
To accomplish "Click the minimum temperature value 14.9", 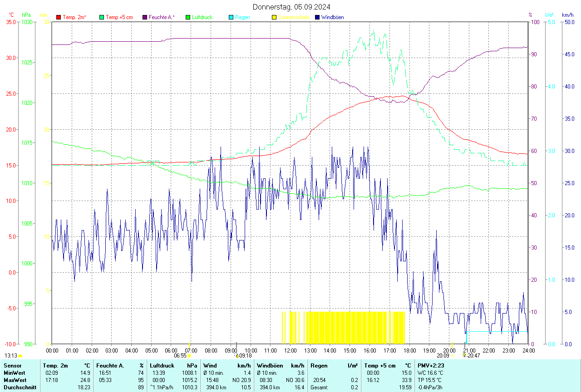I will pyautogui.click(x=86, y=372).
